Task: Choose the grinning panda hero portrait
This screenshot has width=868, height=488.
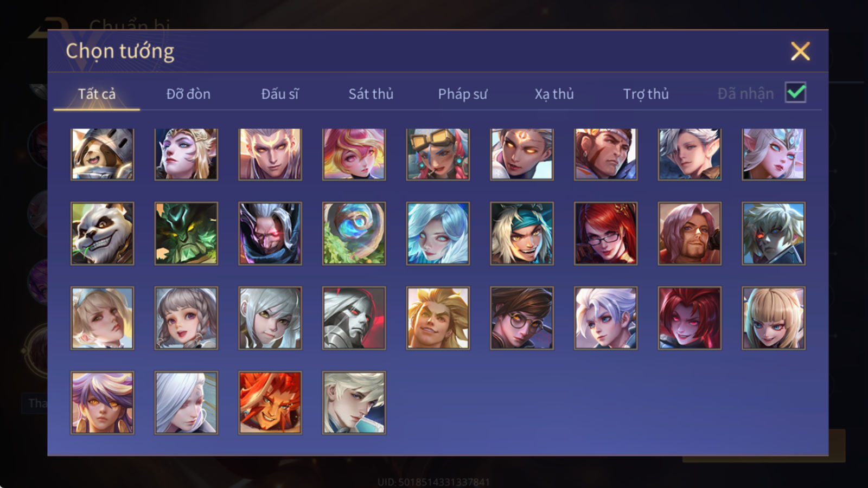Action: (x=102, y=234)
